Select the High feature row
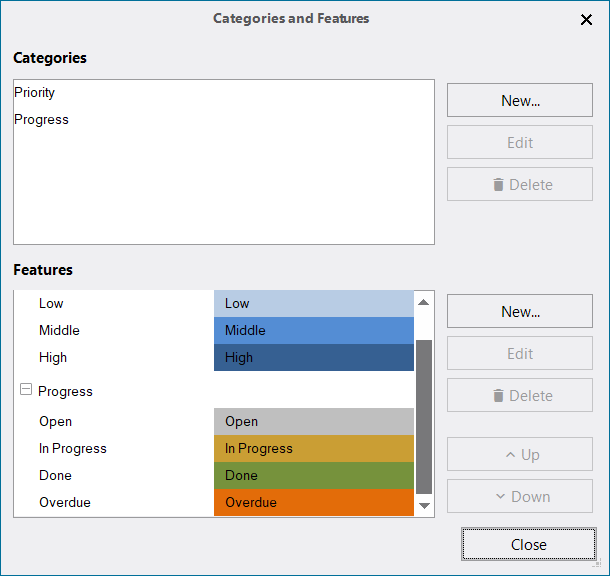This screenshot has width=610, height=576. coord(53,358)
